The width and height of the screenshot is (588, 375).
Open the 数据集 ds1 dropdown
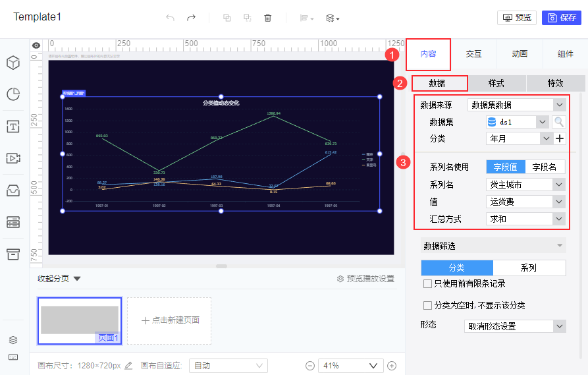click(517, 122)
